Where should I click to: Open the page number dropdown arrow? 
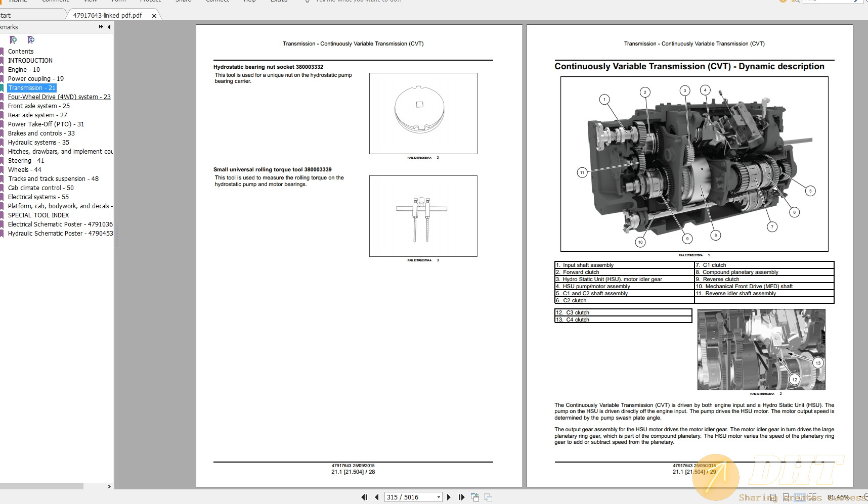tap(439, 497)
